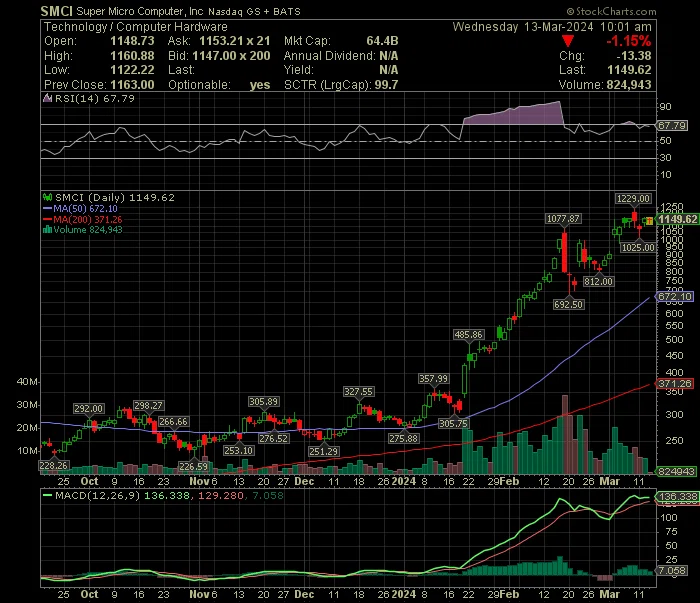Click the 305.75 low price annotation
700x603 pixels.
(453, 424)
